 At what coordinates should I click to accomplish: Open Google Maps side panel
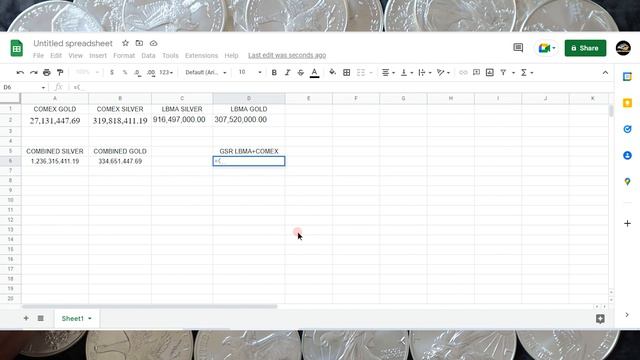point(627,182)
